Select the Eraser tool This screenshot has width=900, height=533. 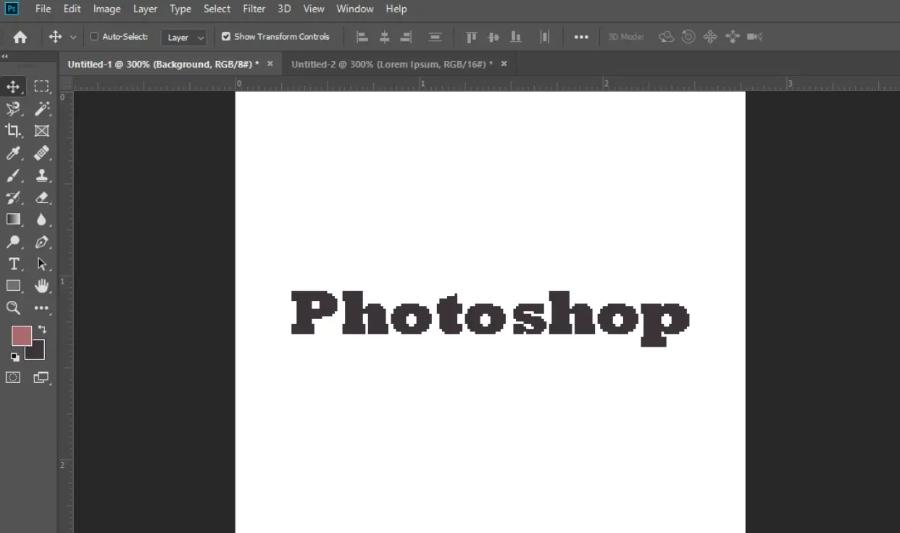[41, 198]
